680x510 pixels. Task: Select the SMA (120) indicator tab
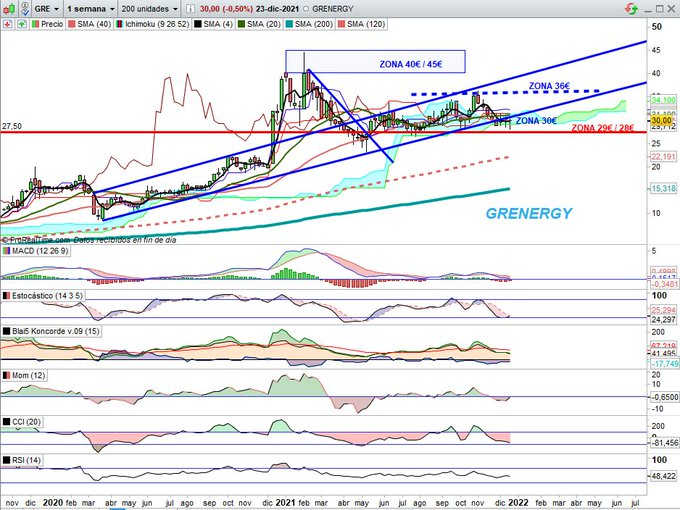pyautogui.click(x=361, y=24)
